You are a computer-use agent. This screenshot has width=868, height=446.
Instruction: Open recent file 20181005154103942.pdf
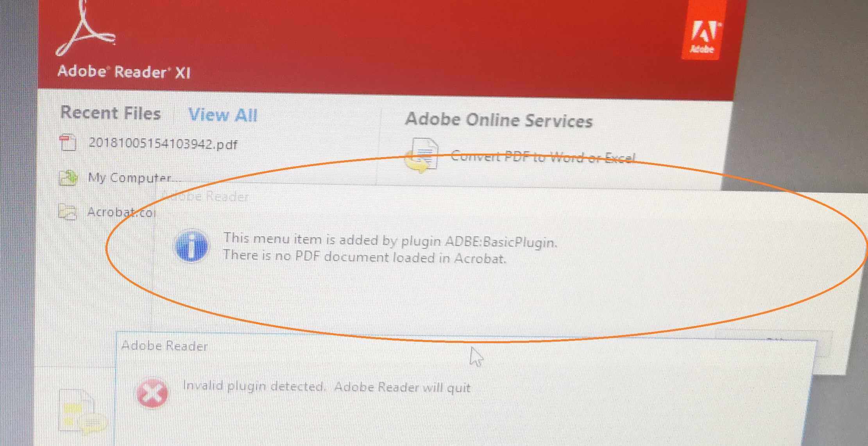(163, 144)
